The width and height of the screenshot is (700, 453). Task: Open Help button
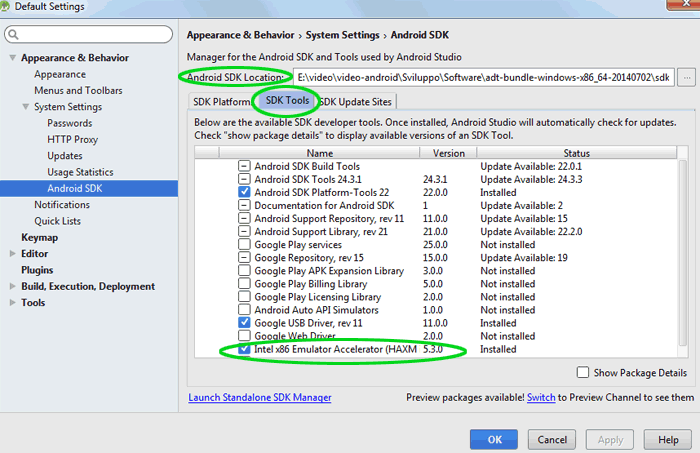click(x=668, y=440)
